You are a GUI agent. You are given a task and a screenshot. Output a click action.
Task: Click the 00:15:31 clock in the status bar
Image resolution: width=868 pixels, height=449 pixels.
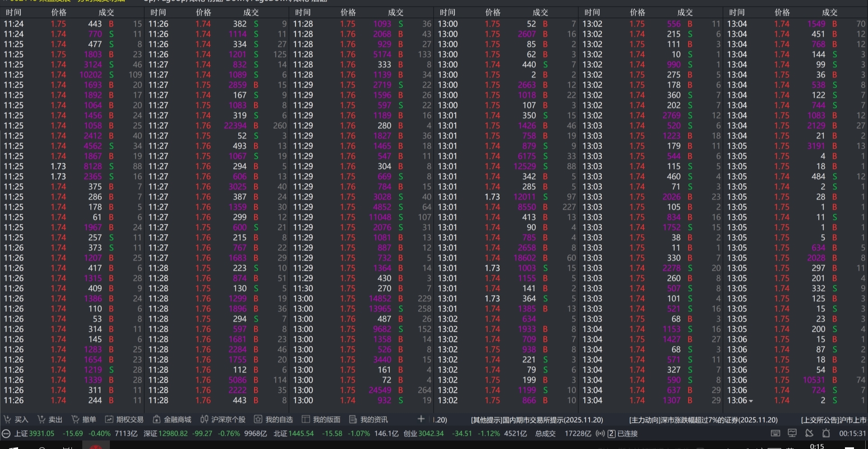coord(853,433)
